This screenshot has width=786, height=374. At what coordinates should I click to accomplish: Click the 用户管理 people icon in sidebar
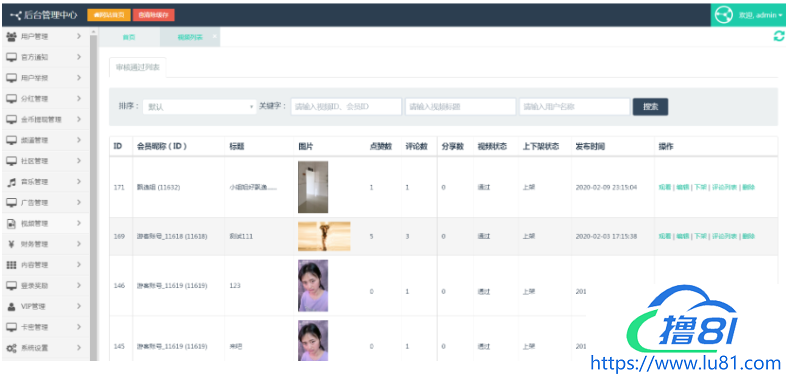click(12, 37)
